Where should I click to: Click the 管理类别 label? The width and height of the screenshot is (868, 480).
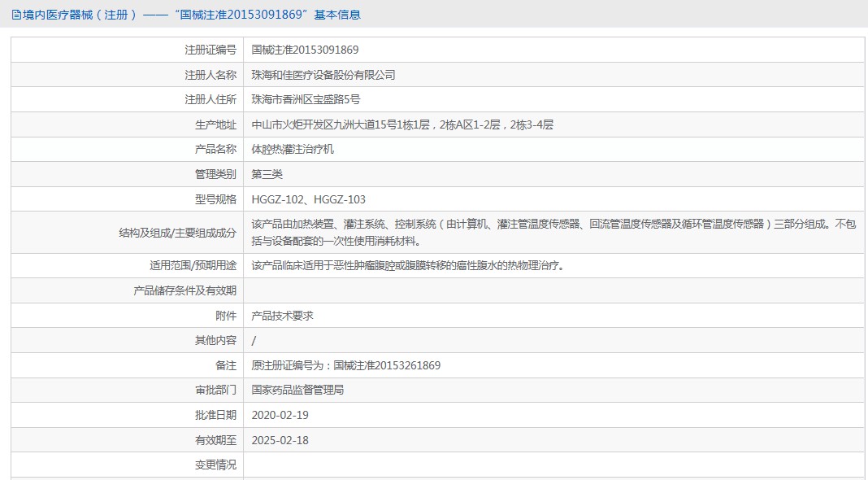[x=216, y=174]
